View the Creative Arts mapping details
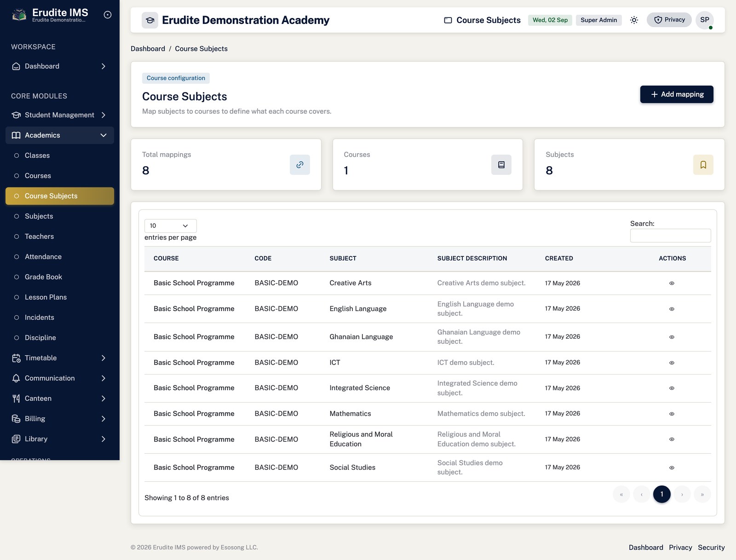The image size is (736, 560). pyautogui.click(x=672, y=283)
